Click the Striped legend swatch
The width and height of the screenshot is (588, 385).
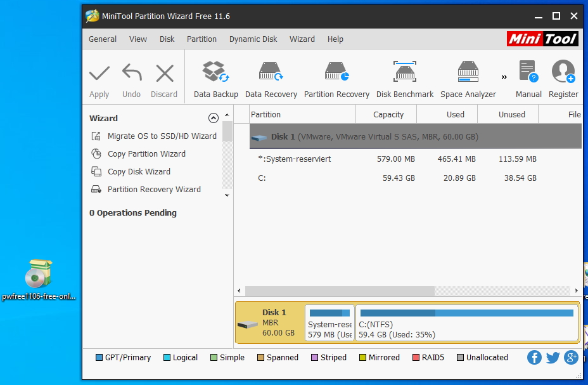pyautogui.click(x=315, y=358)
